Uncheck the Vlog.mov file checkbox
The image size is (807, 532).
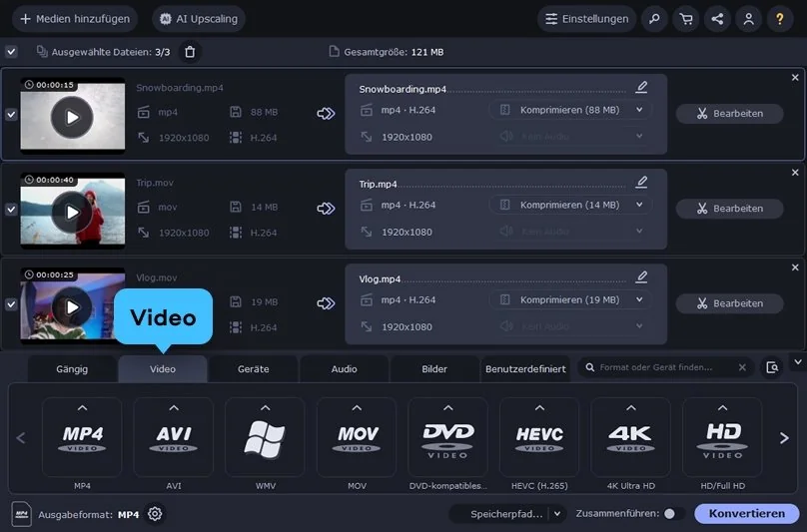11,304
